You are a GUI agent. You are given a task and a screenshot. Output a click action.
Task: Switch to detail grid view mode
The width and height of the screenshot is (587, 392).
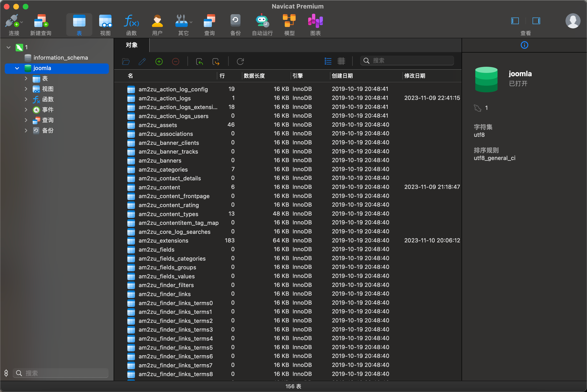(x=341, y=61)
